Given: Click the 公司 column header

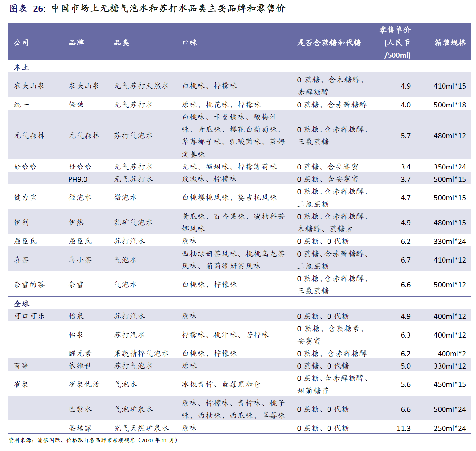Looking at the screenshot, I should (21, 43).
